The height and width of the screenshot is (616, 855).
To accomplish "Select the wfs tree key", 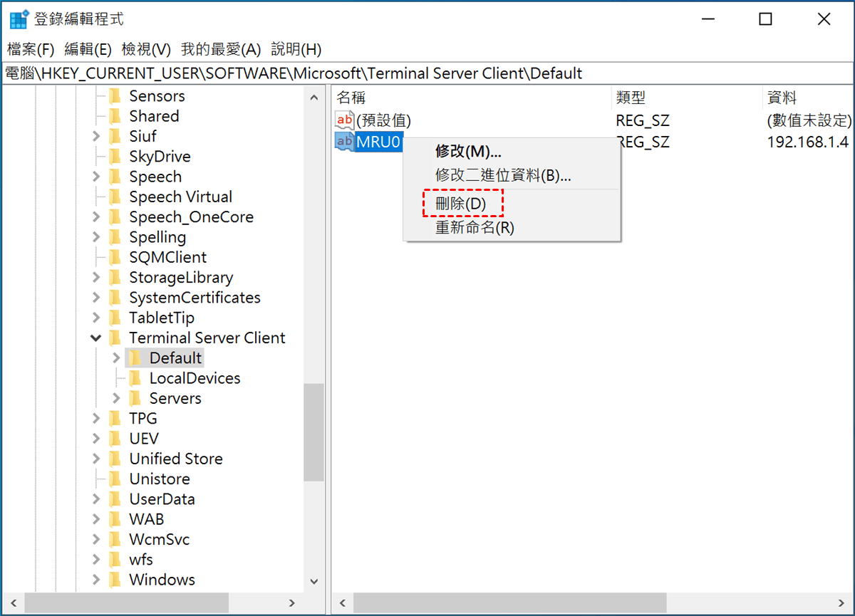I will tap(141, 560).
